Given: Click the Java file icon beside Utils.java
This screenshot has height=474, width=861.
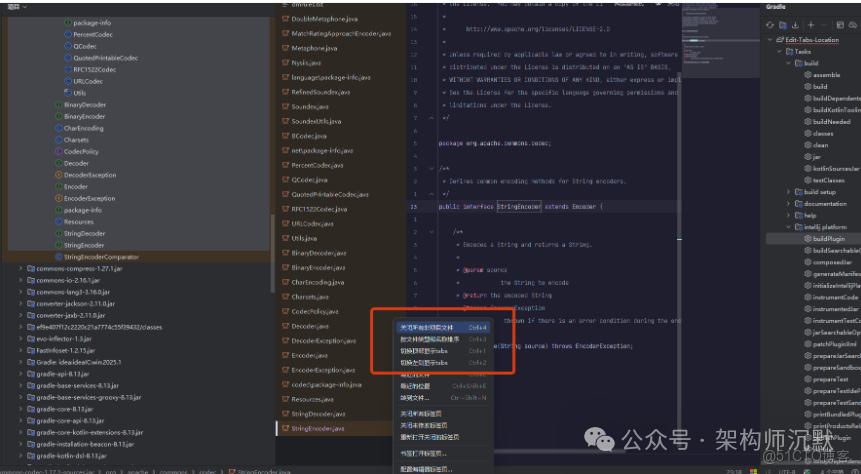Looking at the screenshot, I should coord(286,238).
